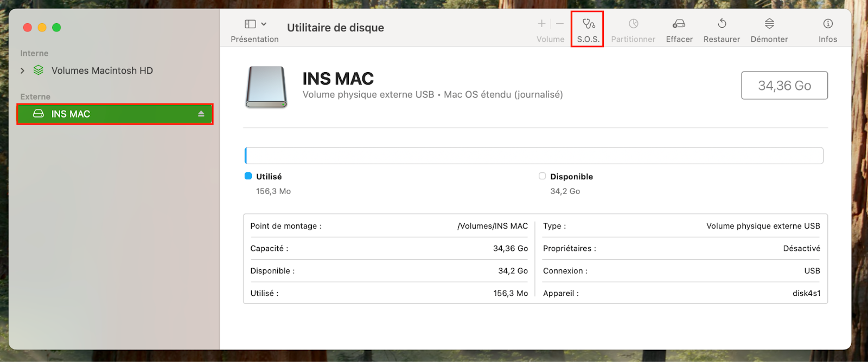Image resolution: width=868 pixels, height=362 pixels.
Task: Click the 34,36 Go capacity box
Action: [x=784, y=86]
